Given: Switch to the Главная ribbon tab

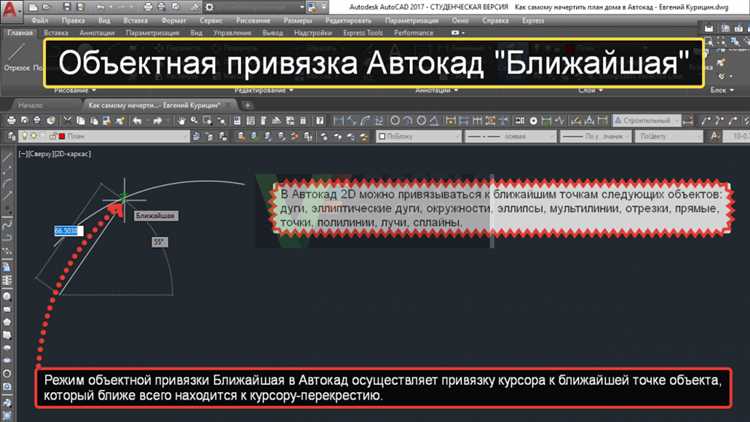Looking at the screenshot, I should tap(20, 33).
